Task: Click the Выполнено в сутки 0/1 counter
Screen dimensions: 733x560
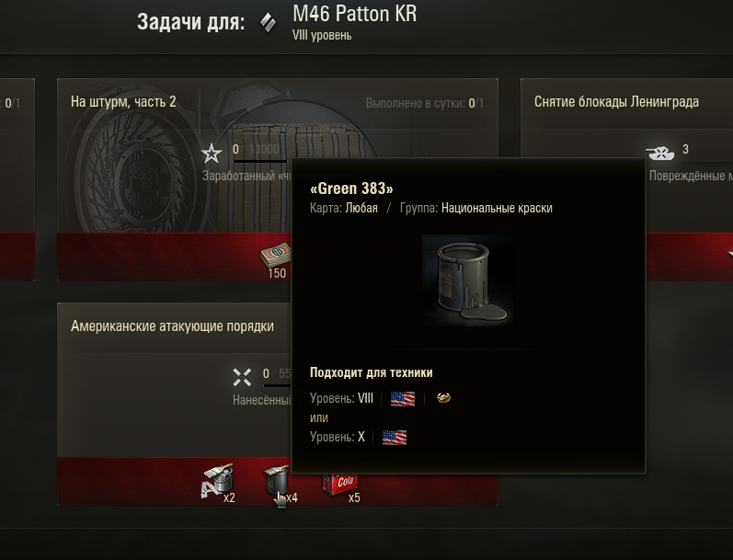Action: [425, 103]
